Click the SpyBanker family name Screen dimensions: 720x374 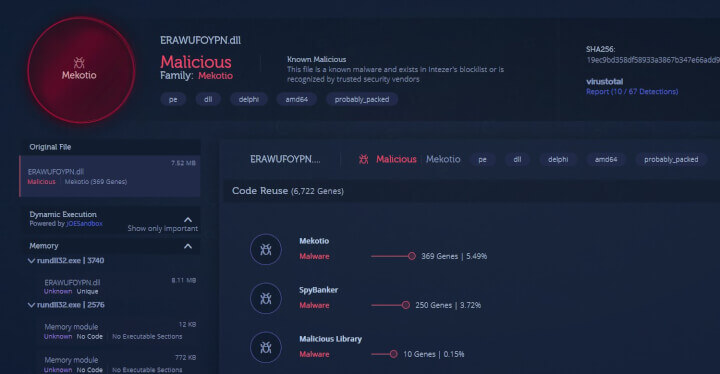(x=318, y=290)
